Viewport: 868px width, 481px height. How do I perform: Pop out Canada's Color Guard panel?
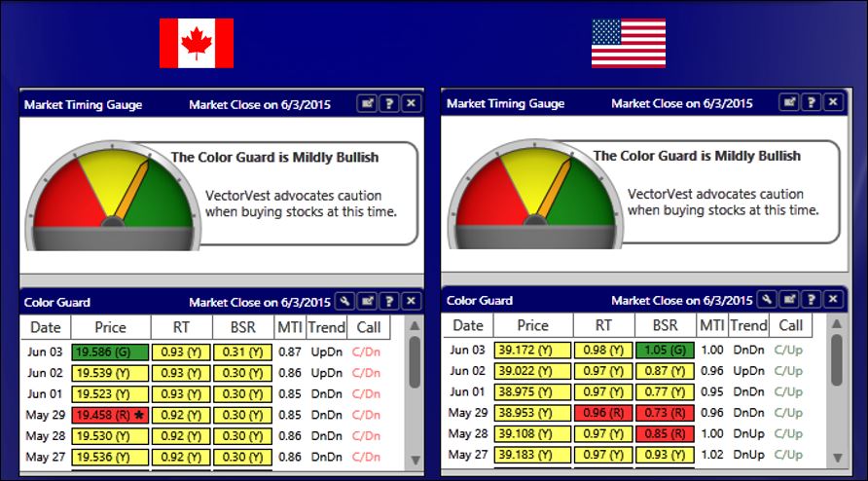367,302
